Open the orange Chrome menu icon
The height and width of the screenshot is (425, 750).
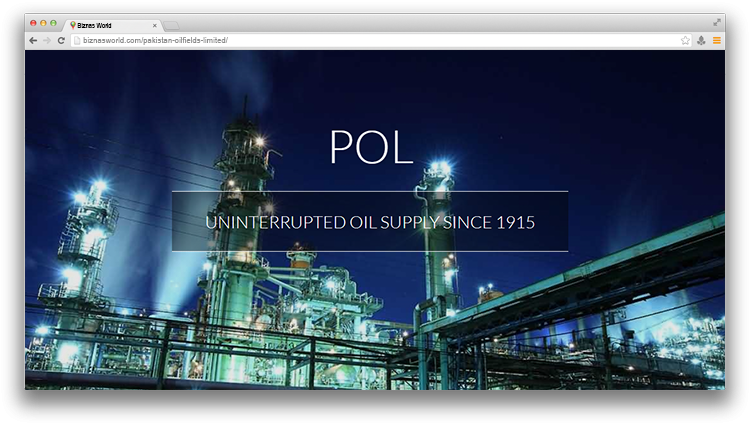716,40
